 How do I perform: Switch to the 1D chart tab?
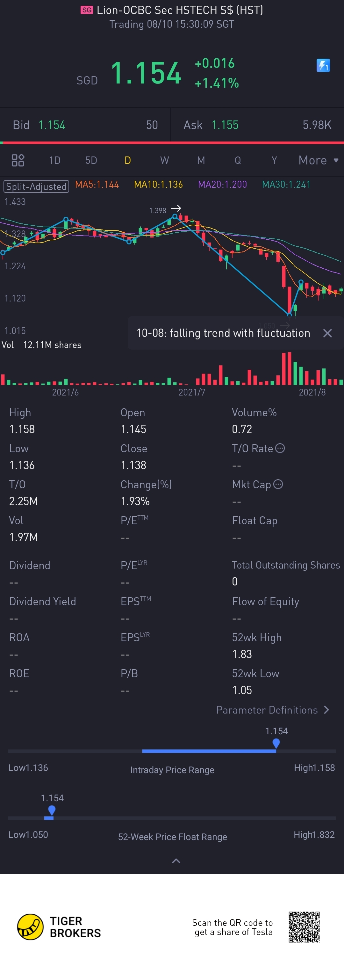pyautogui.click(x=55, y=160)
